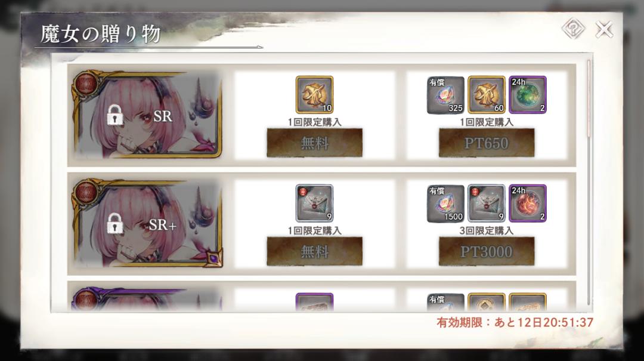Click the locked SR+ character card
This screenshot has height=361, width=644.
tap(148, 223)
